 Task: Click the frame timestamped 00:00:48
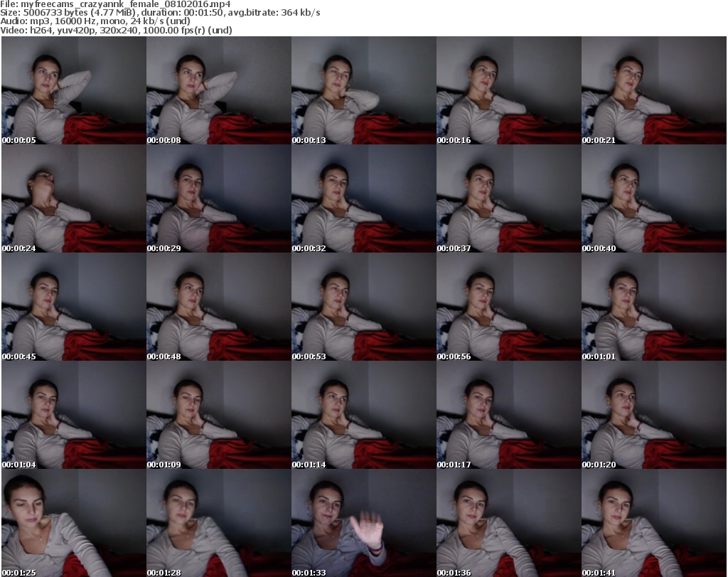point(219,307)
